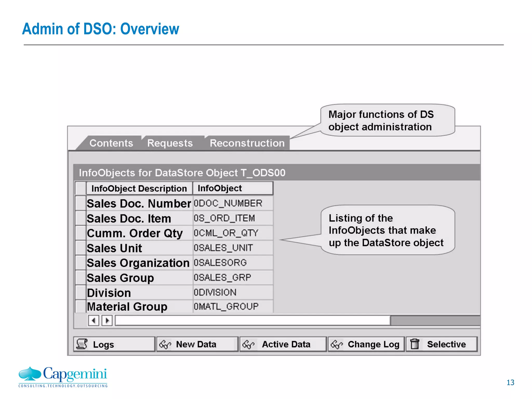Click the glasses icon beside Change Log
This screenshot has height=399, width=532.
click(x=337, y=344)
